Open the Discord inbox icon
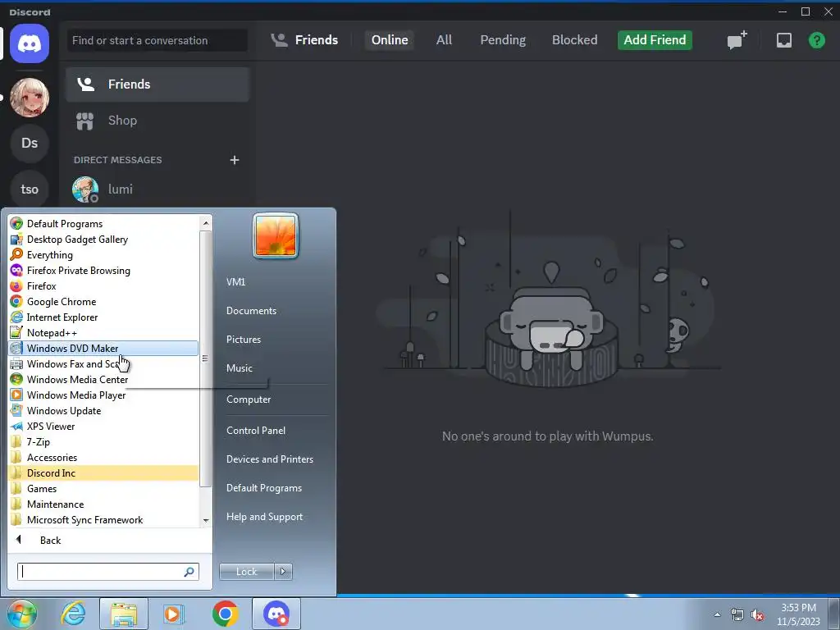 click(783, 40)
